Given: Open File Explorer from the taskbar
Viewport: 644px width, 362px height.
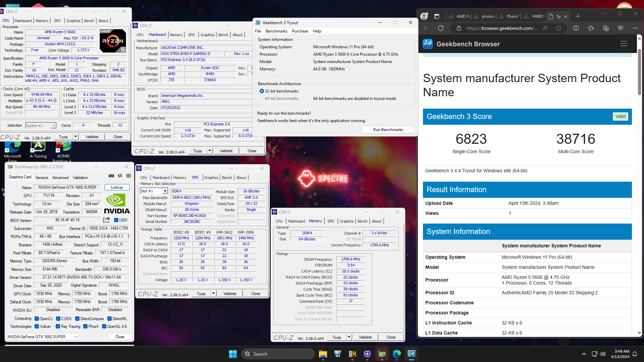Looking at the screenshot, I should tap(323, 354).
